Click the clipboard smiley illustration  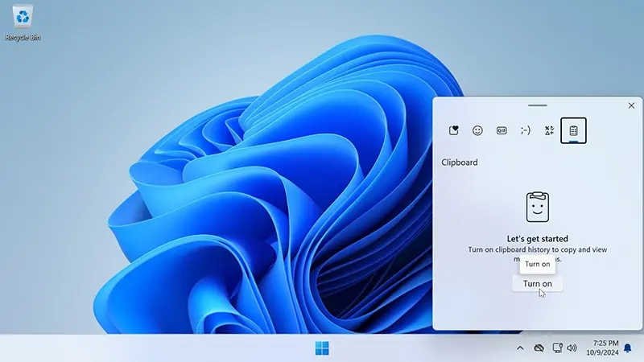click(537, 207)
